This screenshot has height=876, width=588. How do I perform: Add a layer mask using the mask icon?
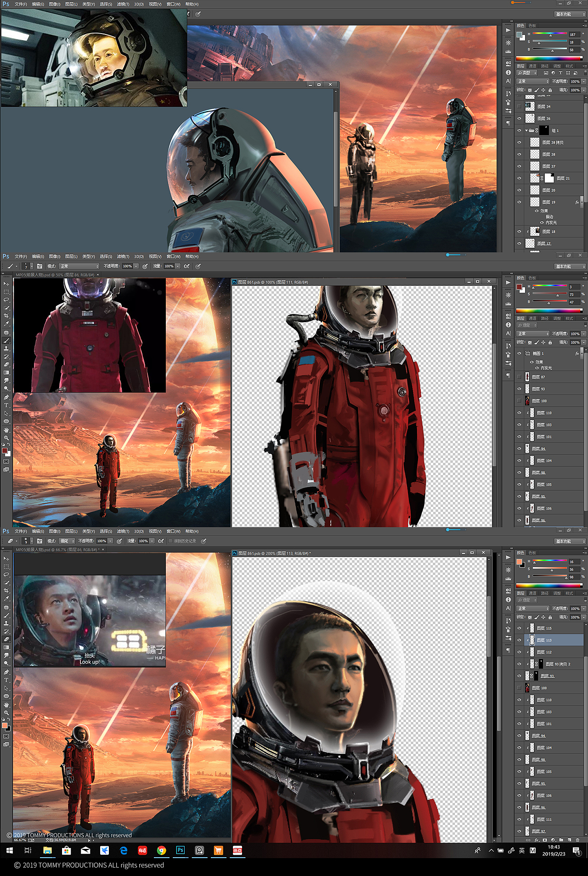[x=545, y=840]
